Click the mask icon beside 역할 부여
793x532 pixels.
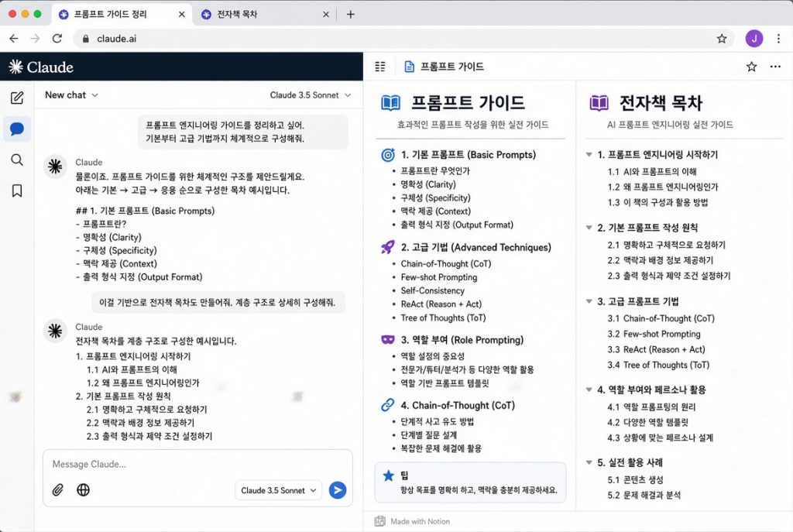pyautogui.click(x=388, y=339)
